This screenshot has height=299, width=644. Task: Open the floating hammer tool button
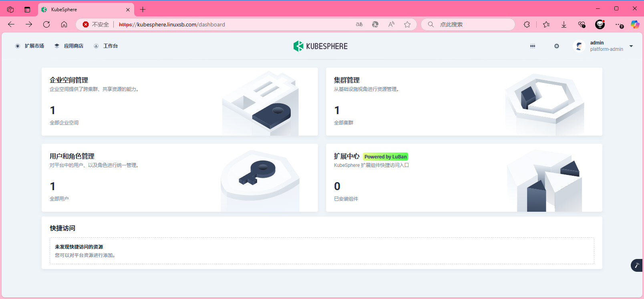(637, 265)
